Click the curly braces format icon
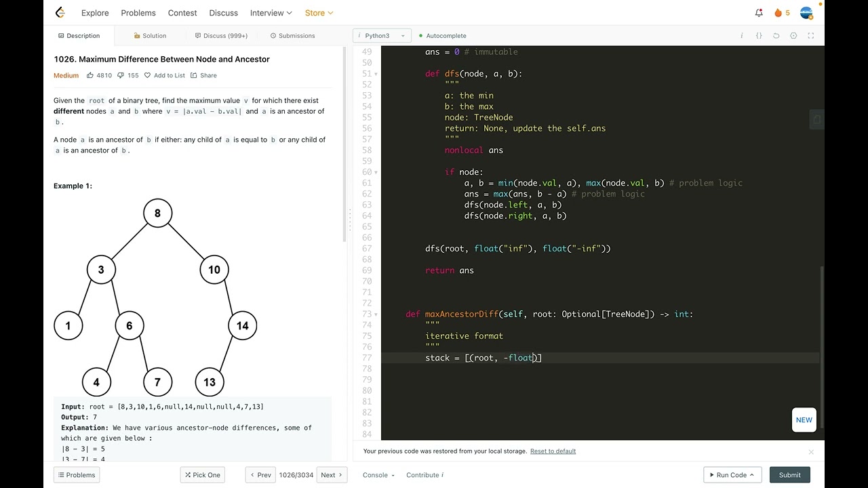 click(x=759, y=36)
